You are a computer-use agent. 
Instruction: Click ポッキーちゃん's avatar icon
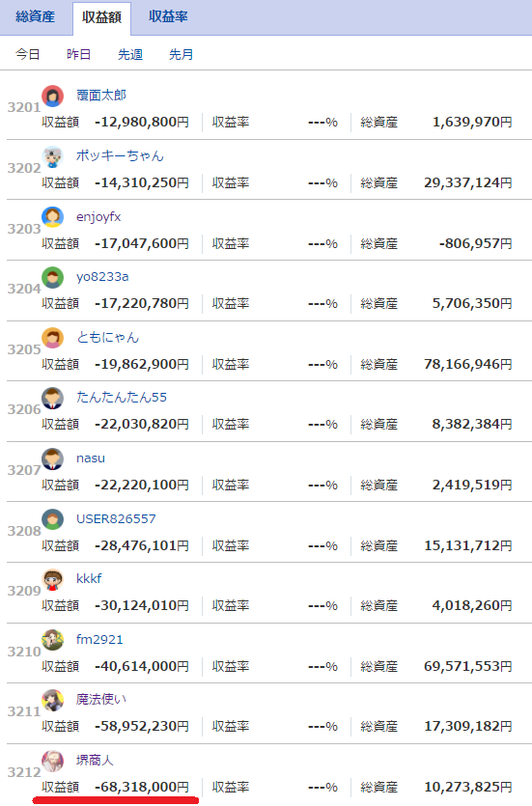point(52,156)
